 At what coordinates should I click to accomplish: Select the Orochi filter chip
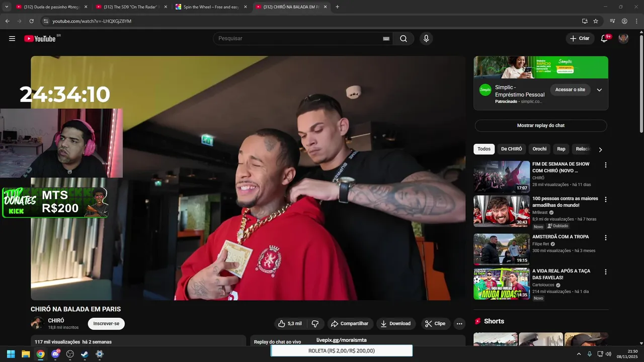click(x=539, y=149)
